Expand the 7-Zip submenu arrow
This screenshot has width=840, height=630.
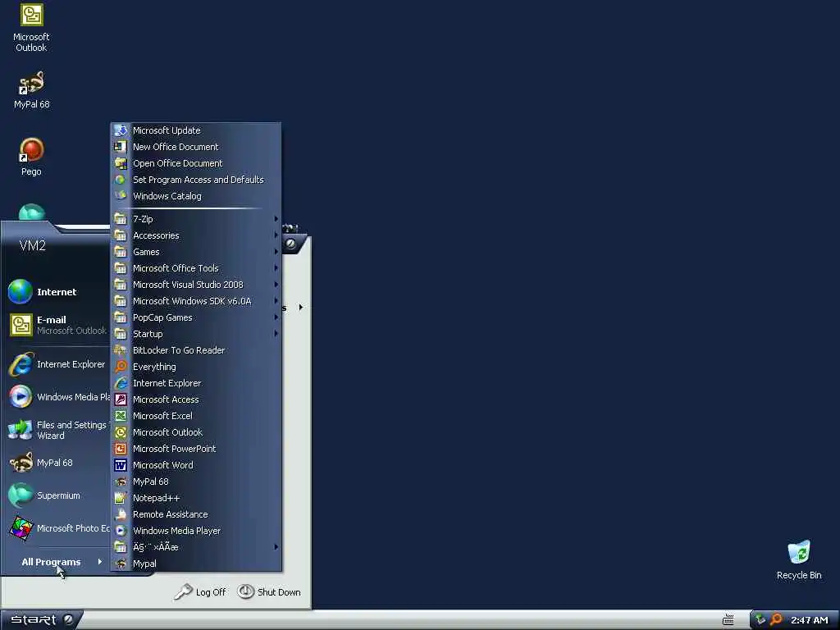(x=276, y=218)
